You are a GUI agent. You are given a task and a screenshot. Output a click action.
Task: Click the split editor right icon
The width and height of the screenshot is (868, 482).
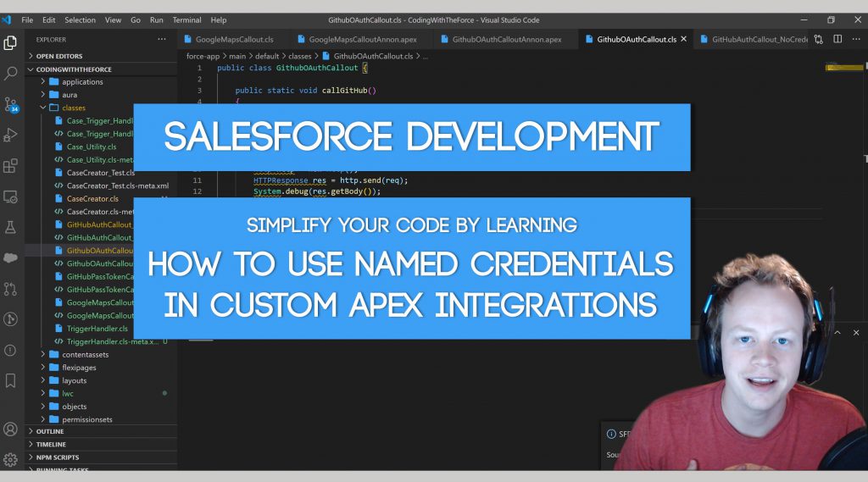pyautogui.click(x=837, y=39)
